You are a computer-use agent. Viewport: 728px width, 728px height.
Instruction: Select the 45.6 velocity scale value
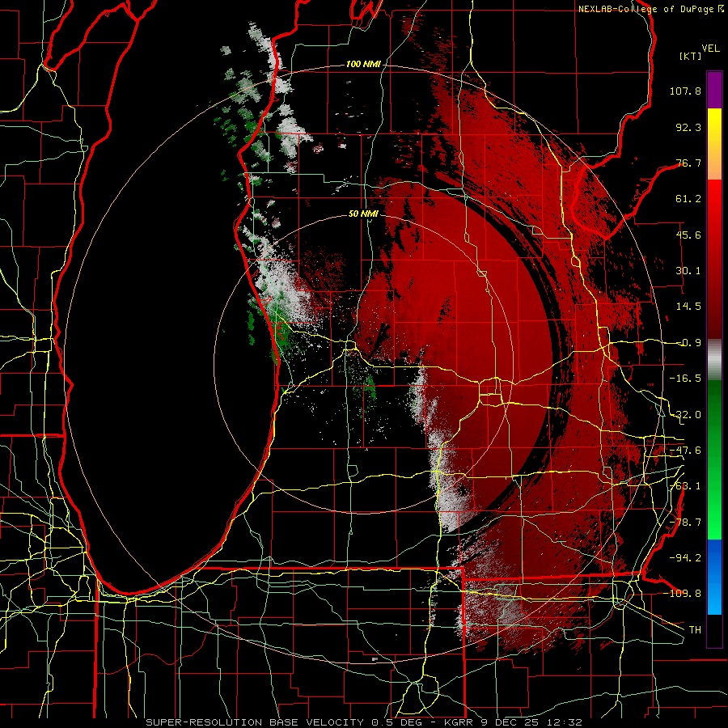tap(688, 235)
